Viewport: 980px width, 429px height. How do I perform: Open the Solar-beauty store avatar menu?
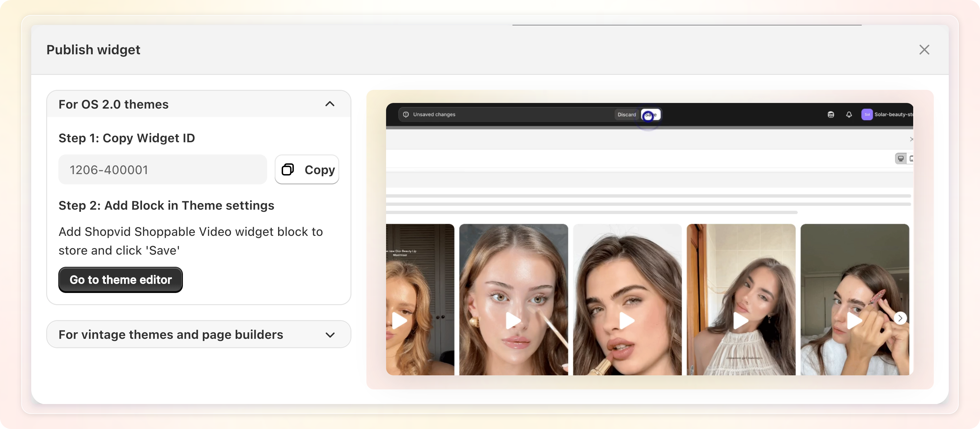867,115
